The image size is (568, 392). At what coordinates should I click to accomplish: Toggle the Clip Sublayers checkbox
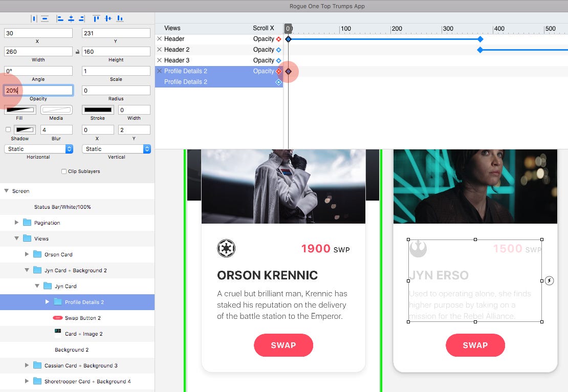point(64,171)
